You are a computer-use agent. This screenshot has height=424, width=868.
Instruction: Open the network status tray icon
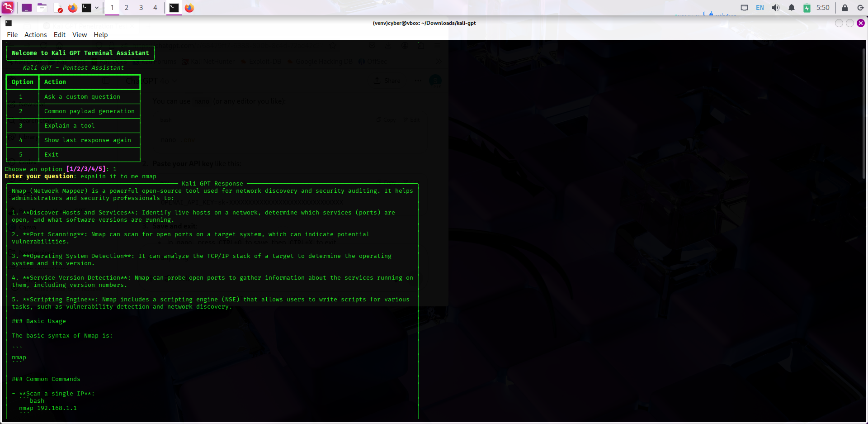(745, 7)
